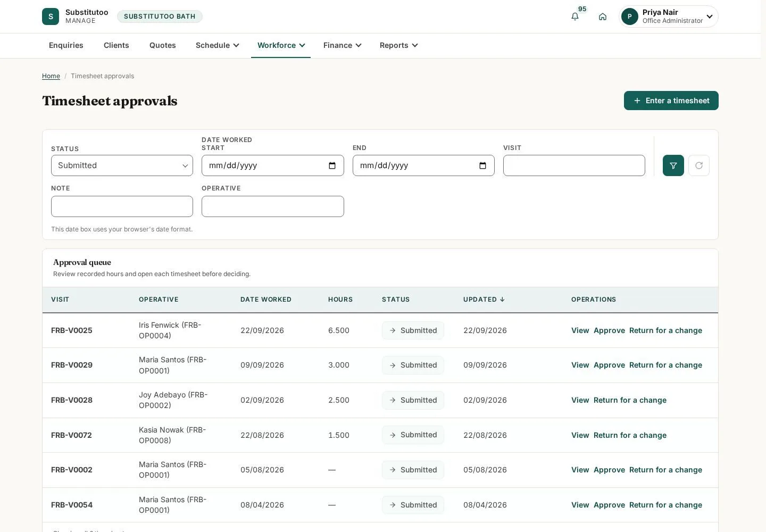Screen dimensions: 766x532
Task: Focus the Note filter field
Action: 122,206
